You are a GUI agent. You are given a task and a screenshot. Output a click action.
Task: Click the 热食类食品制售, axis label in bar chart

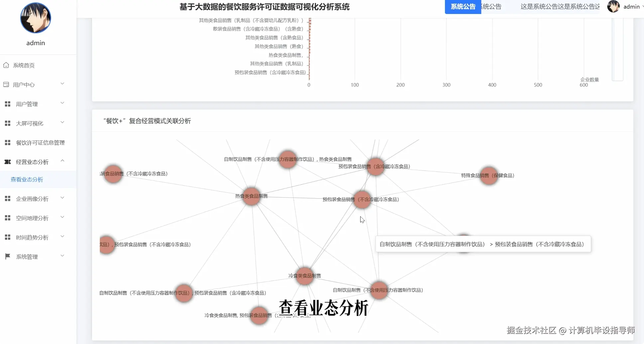286,55
